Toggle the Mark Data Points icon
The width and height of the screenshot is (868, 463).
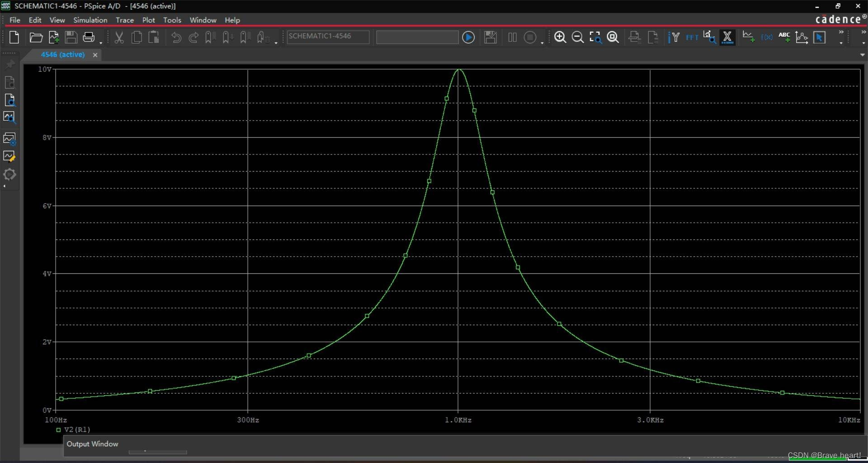coord(802,37)
